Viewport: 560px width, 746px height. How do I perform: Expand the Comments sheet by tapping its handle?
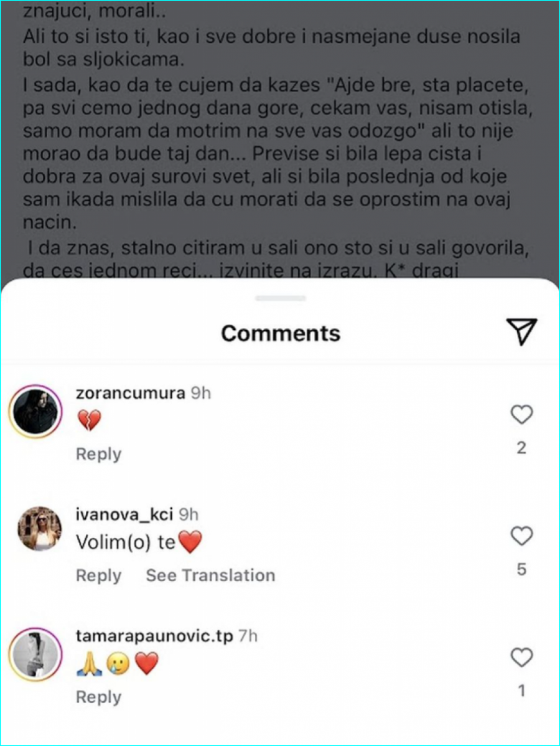(x=280, y=298)
